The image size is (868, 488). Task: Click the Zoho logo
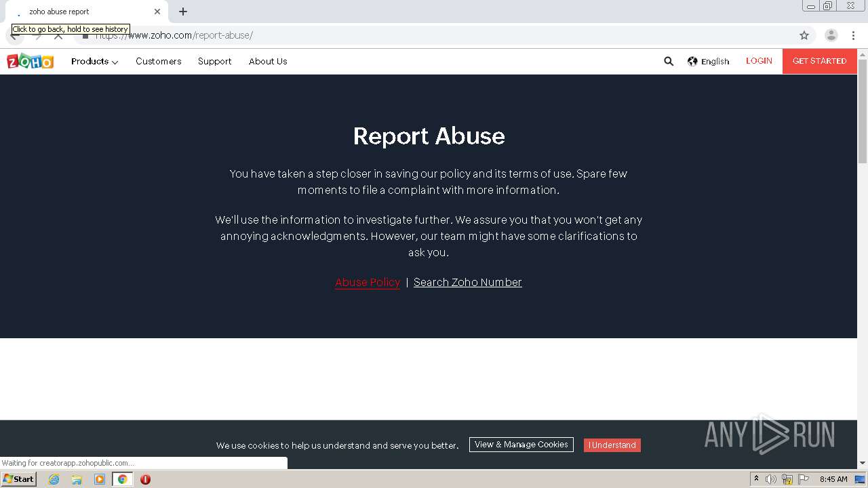30,62
